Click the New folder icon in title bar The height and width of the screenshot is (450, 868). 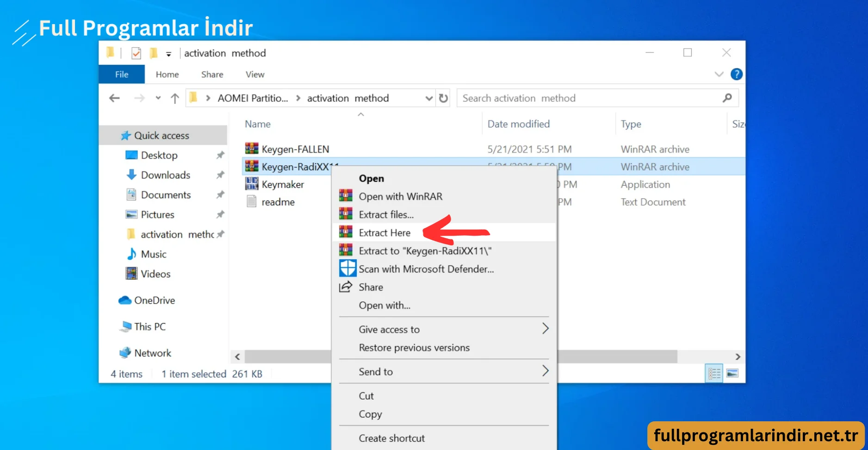[154, 53]
